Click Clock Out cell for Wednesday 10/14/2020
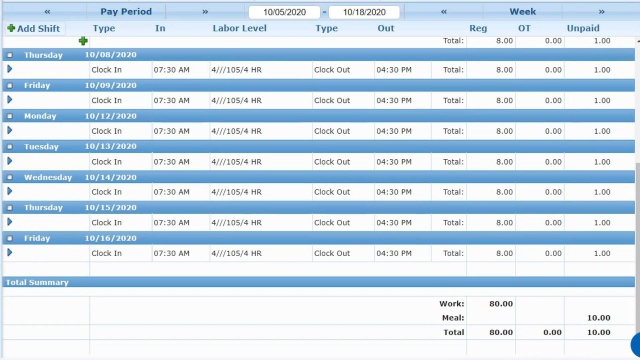The image size is (640, 360). pos(332,192)
